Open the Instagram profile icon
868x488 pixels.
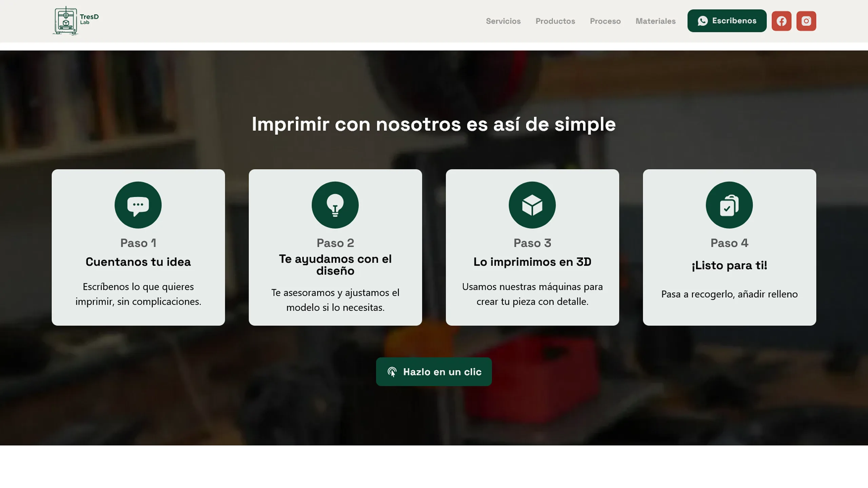click(x=806, y=21)
